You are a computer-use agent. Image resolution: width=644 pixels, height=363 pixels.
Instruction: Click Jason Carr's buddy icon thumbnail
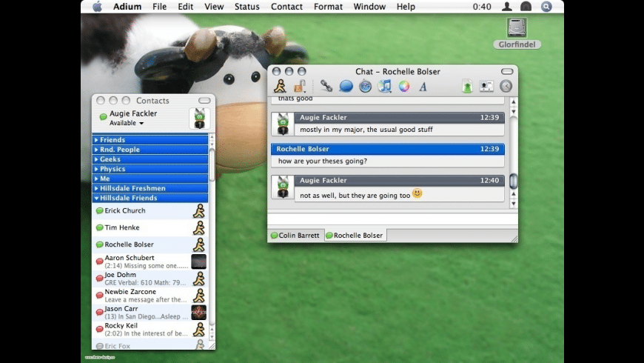(199, 313)
